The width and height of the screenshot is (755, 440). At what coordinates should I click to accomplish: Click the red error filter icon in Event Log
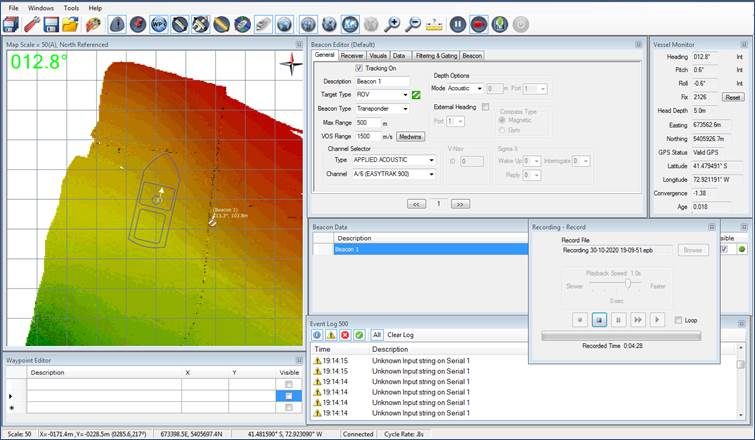click(345, 334)
